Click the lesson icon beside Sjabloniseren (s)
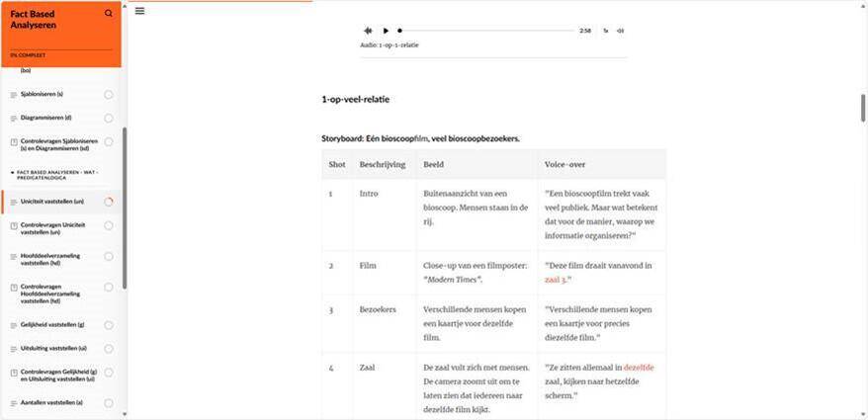Screen dimensions: 868x420 tap(13, 94)
